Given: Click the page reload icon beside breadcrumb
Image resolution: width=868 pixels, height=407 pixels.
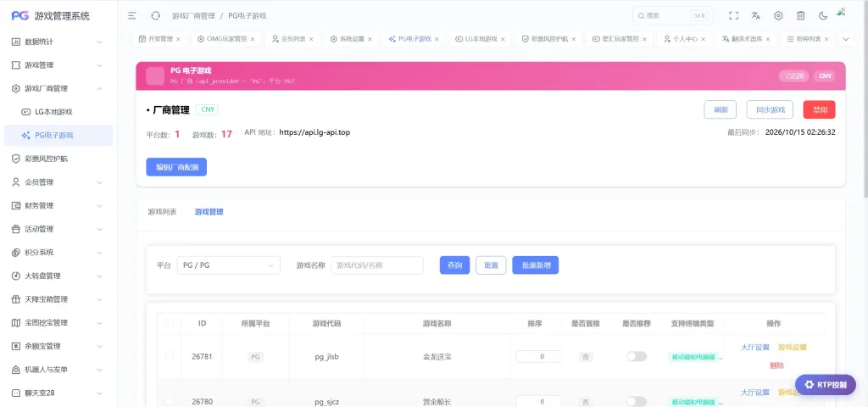Looking at the screenshot, I should pos(156,16).
